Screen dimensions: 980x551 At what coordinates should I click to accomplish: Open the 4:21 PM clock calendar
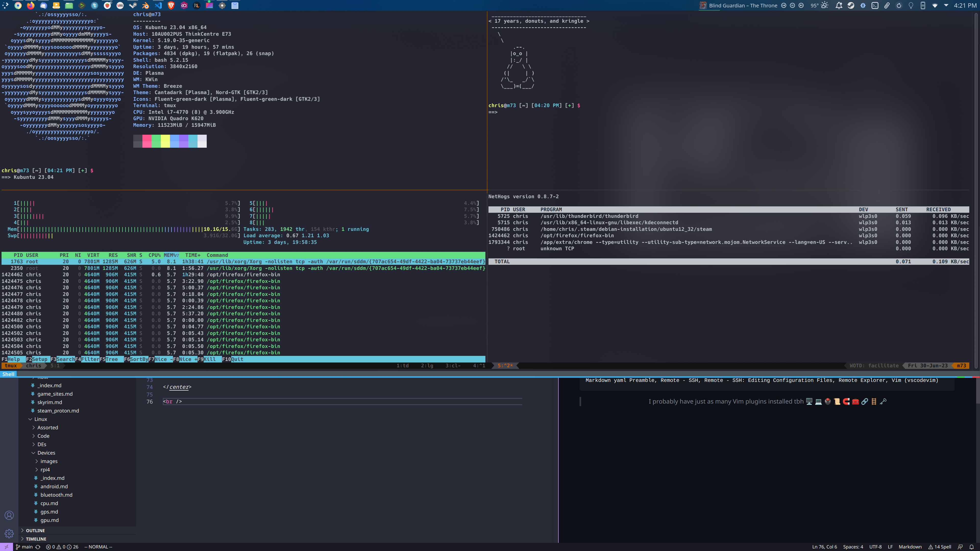tap(965, 5)
